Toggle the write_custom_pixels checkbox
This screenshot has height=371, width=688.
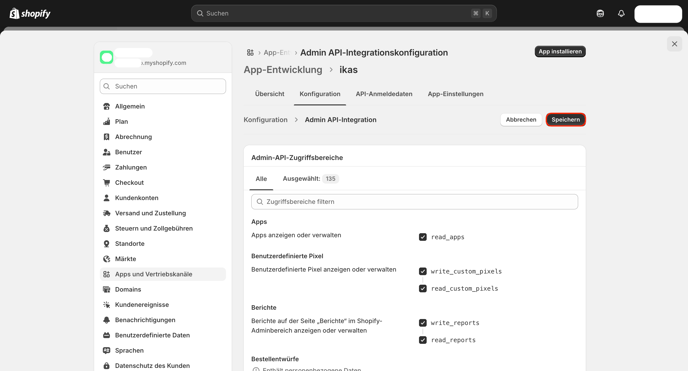[423, 271]
